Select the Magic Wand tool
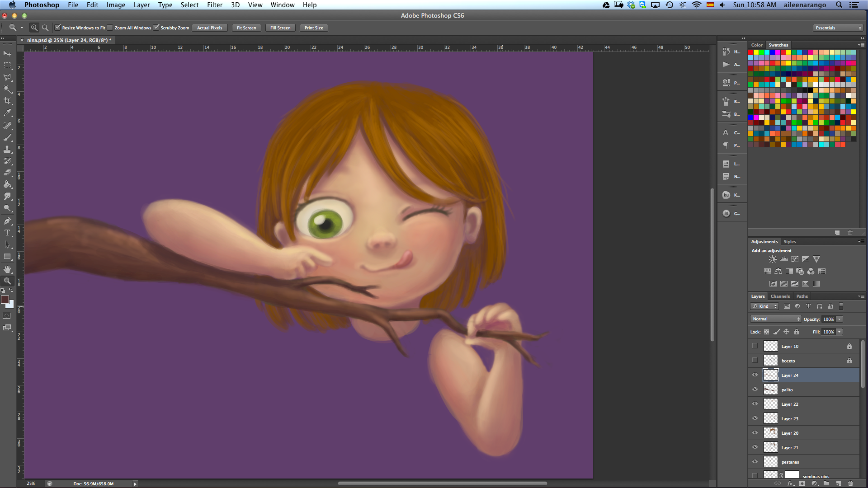The image size is (868, 488). coord(7,89)
